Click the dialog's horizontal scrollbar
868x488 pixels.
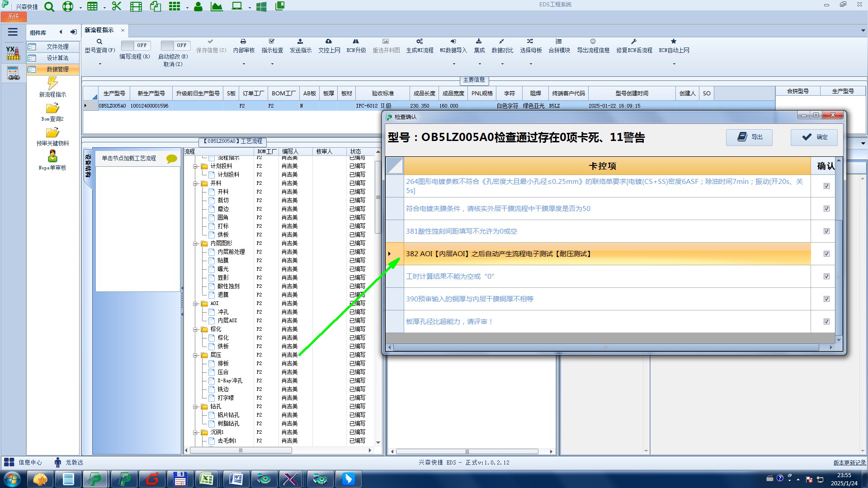coord(606,347)
